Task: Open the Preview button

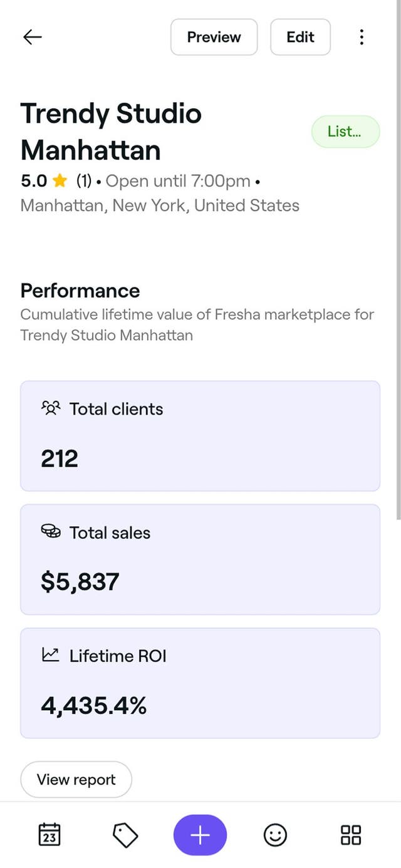Action: (214, 37)
